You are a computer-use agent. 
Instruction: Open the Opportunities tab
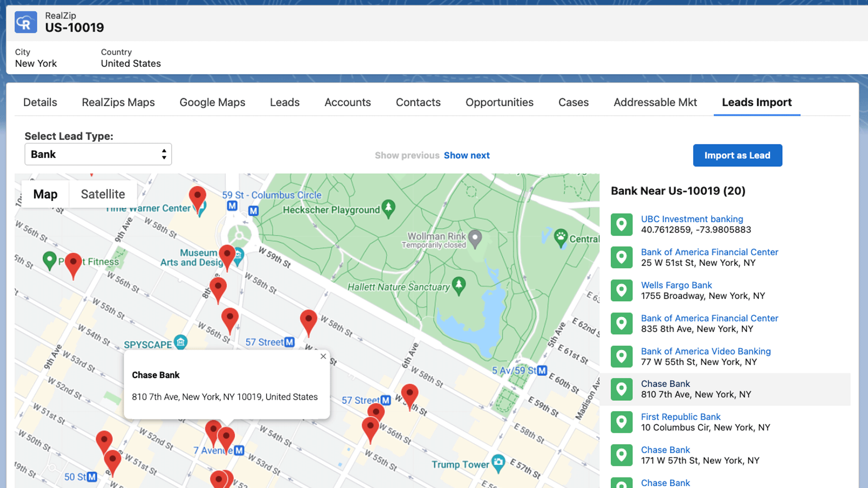pyautogui.click(x=499, y=103)
